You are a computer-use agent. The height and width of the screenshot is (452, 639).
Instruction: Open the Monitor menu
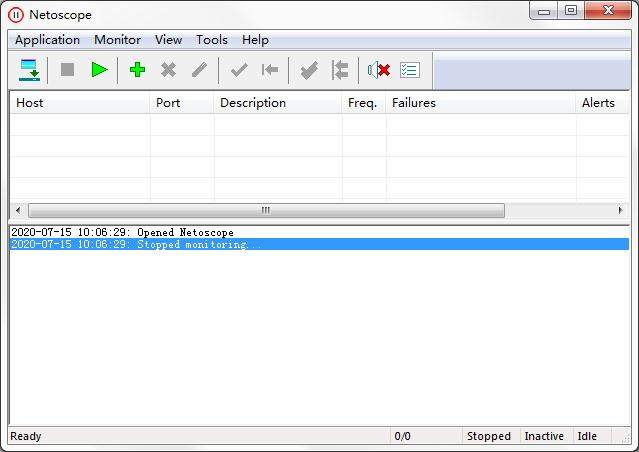tap(117, 40)
